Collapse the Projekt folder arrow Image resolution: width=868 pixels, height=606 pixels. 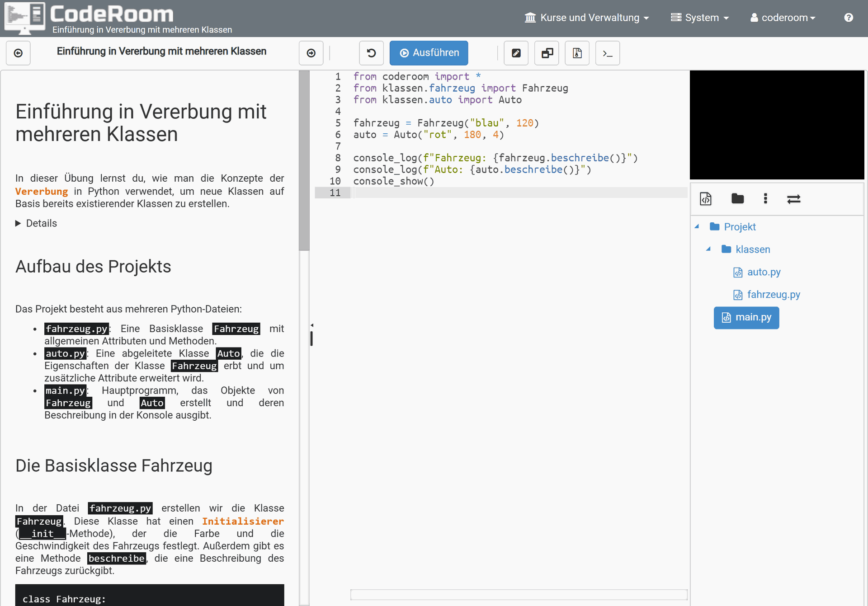[697, 226]
